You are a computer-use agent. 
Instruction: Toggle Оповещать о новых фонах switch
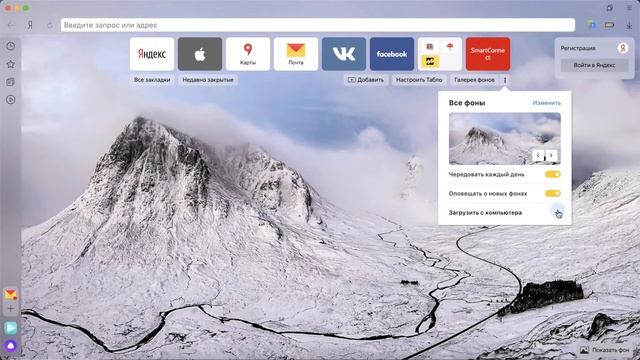click(553, 193)
